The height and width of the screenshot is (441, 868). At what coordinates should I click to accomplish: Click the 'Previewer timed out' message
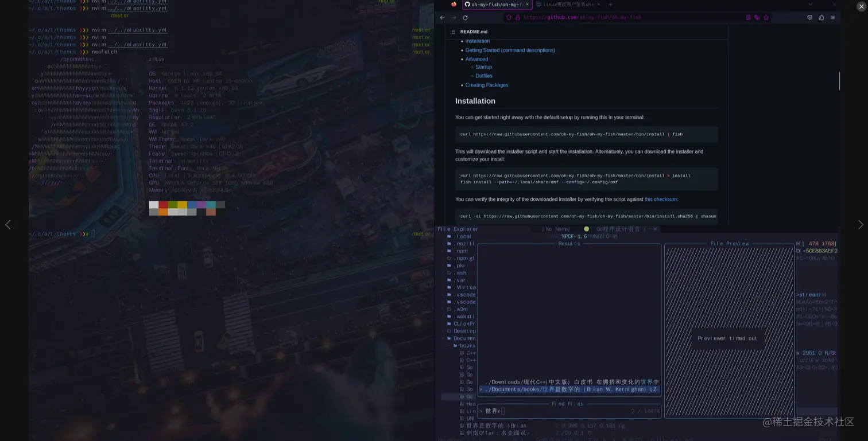[727, 338]
